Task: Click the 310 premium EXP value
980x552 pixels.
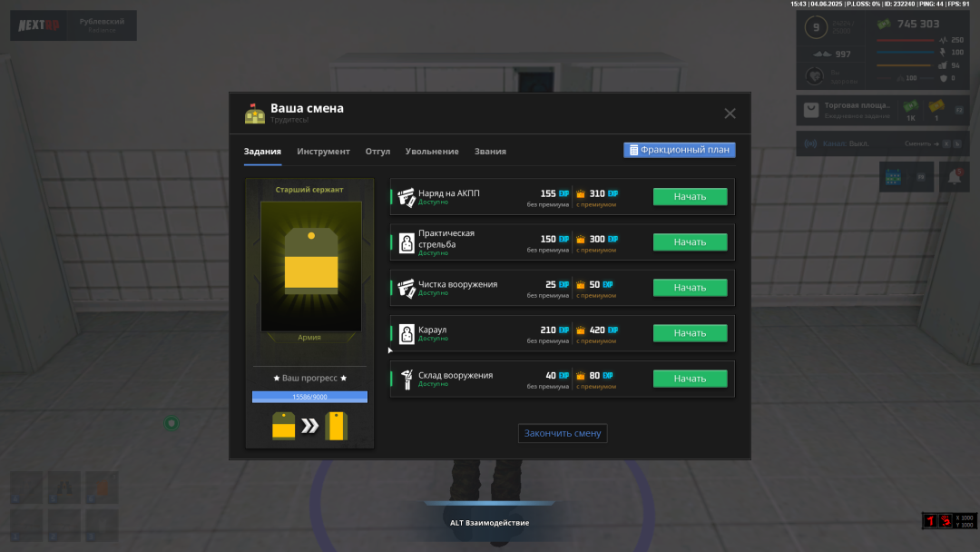Action: pyautogui.click(x=597, y=193)
